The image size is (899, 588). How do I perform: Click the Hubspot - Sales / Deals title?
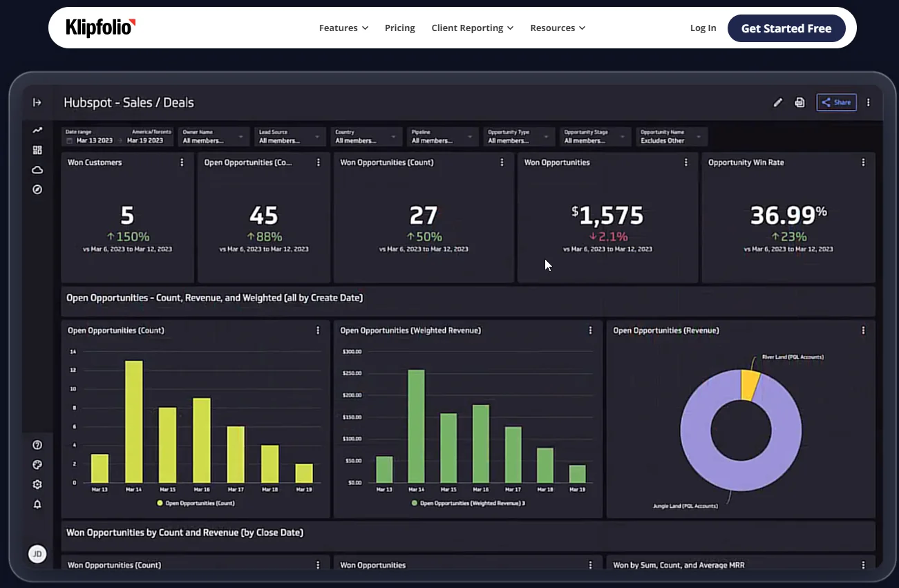(129, 102)
